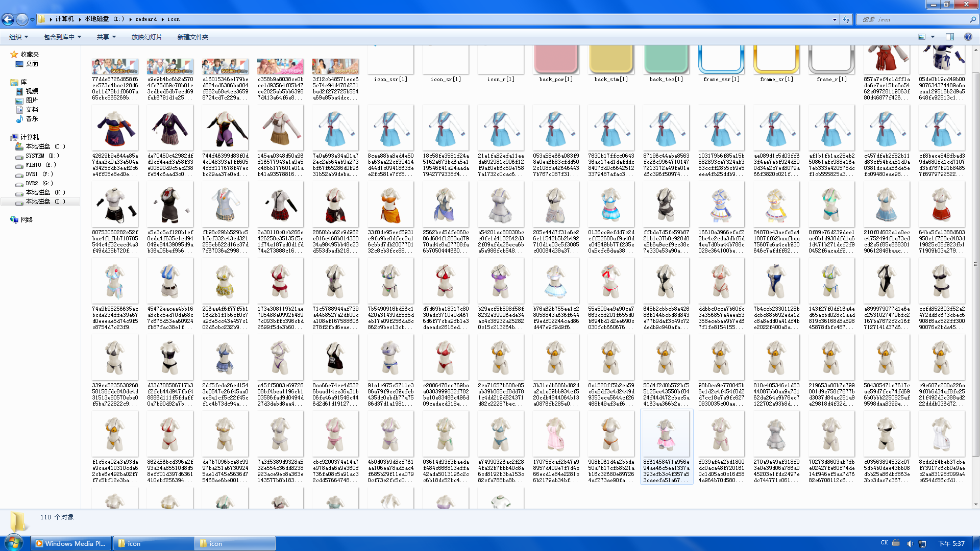Select the icon_ssr[1] file
Screen dimensions: 980x551
[390, 64]
